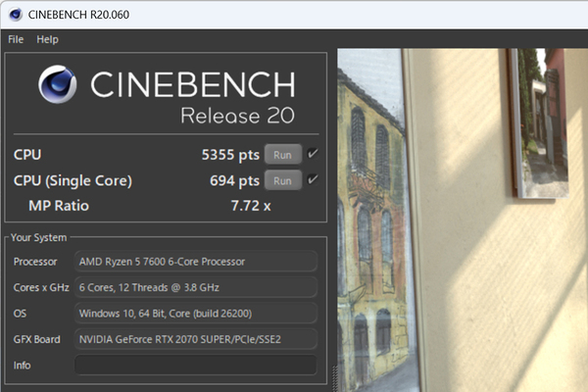588x392 pixels.
Task: Select the OS field Windows 10 value
Action: tap(196, 314)
